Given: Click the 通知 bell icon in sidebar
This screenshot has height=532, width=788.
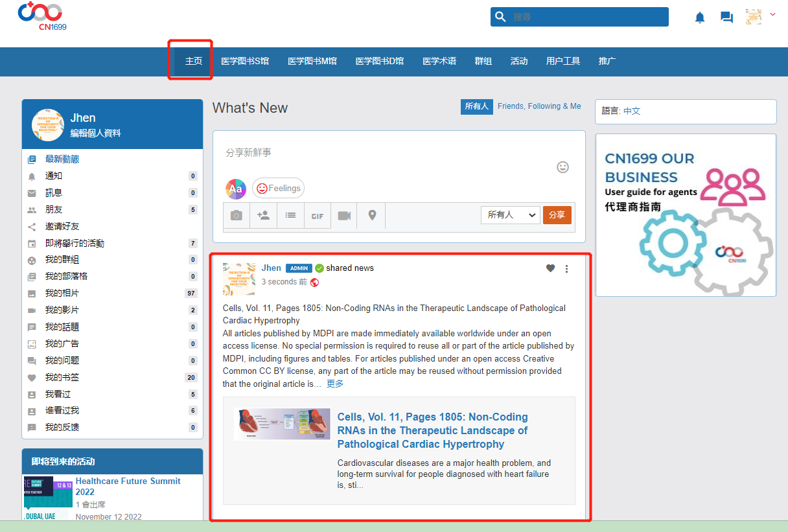Looking at the screenshot, I should (x=32, y=176).
